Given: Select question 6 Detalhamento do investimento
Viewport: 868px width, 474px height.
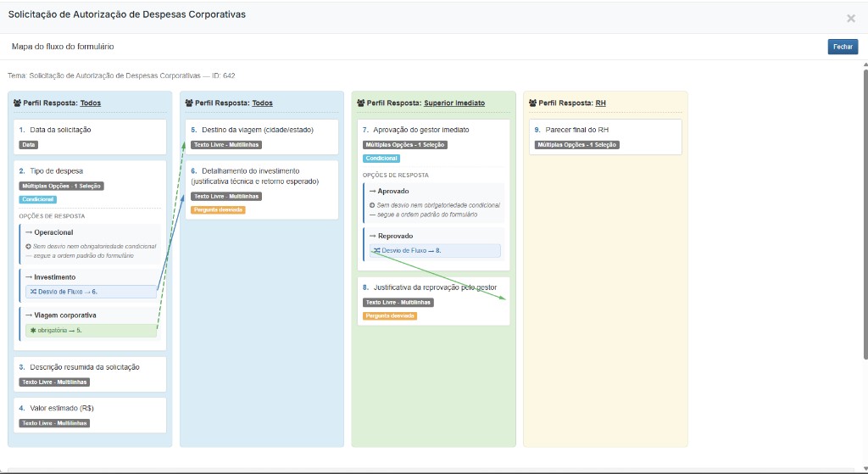Looking at the screenshot, I should click(262, 190).
